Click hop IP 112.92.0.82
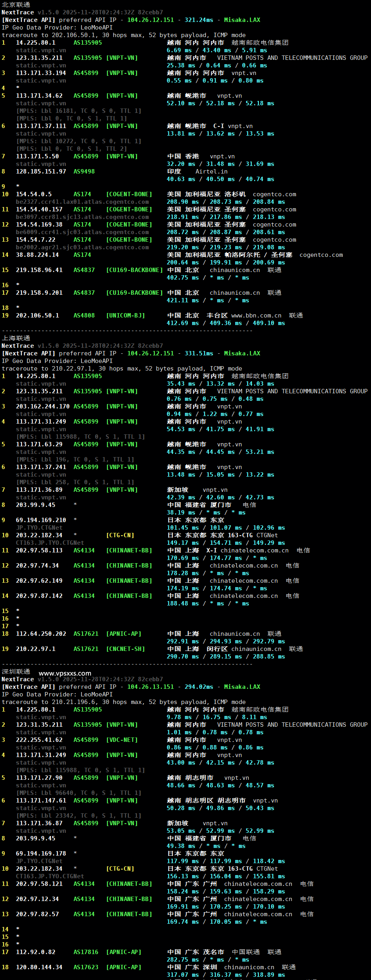The width and height of the screenshot is (371, 980). (x=36, y=952)
